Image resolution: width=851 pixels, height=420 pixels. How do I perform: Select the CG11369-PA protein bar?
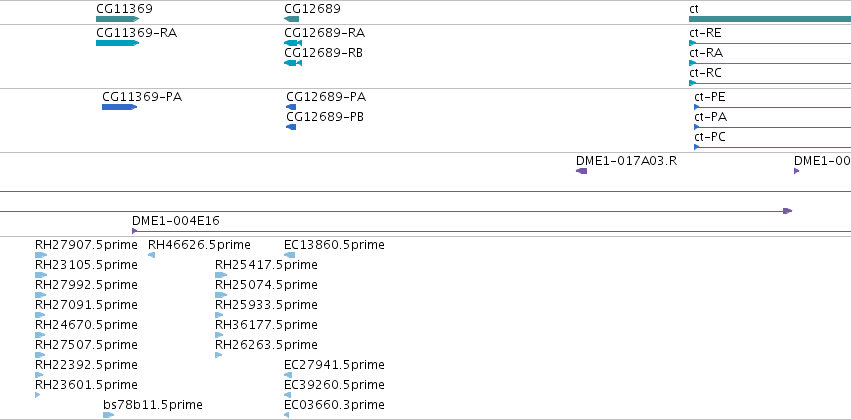(119, 107)
